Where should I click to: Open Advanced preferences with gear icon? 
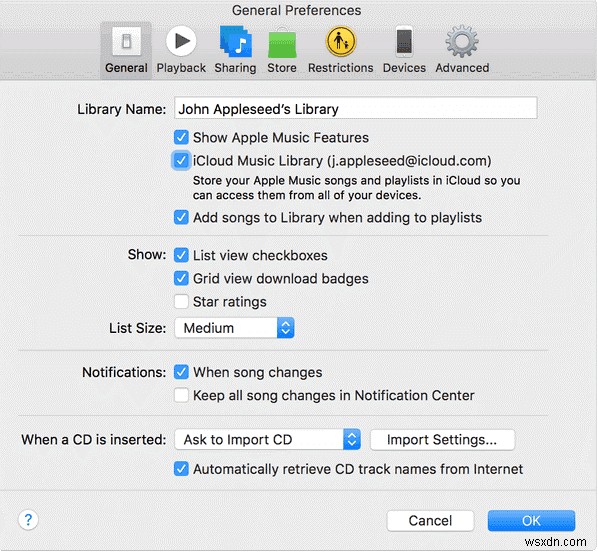click(x=462, y=50)
